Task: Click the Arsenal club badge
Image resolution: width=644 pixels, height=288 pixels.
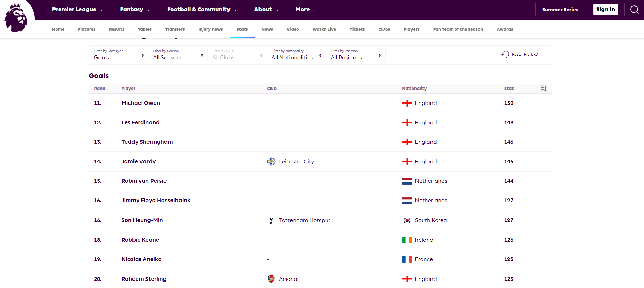Action: [x=271, y=279]
